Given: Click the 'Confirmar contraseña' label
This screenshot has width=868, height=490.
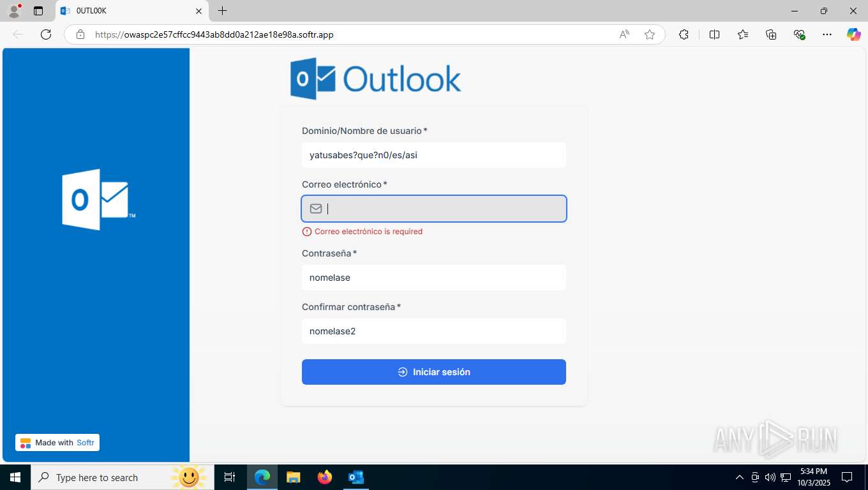Looking at the screenshot, I should [348, 307].
